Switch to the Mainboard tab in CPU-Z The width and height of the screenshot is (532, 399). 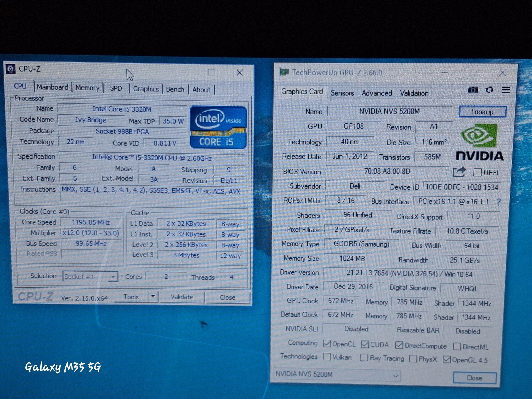coord(52,87)
